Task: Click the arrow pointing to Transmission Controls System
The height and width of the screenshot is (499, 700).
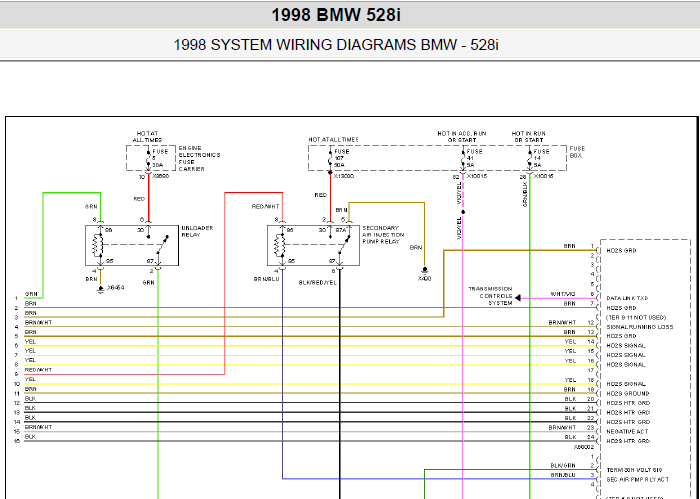Action: pyautogui.click(x=517, y=298)
